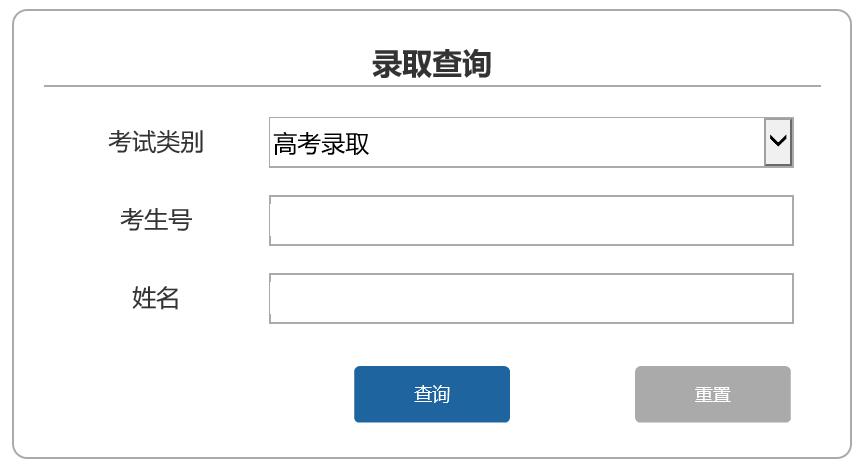Screen dimensions: 865x473
Task: Toggle the exam category arrow button
Action: pyautogui.click(x=778, y=141)
